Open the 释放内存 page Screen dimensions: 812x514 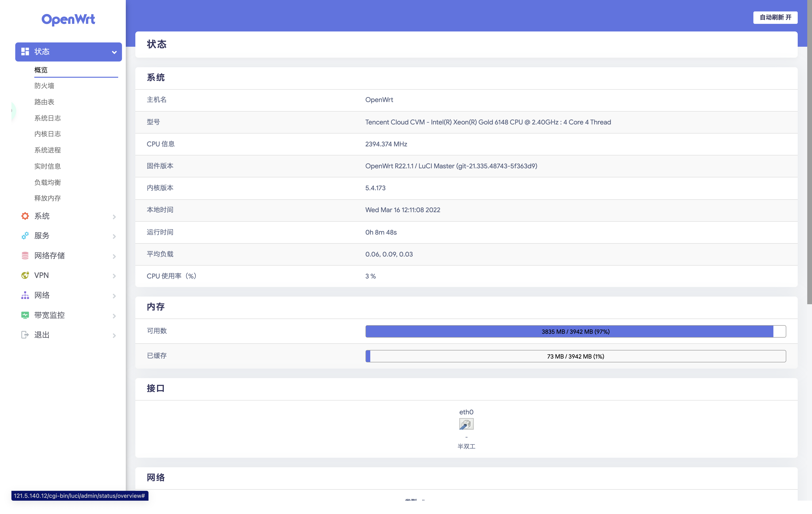48,198
